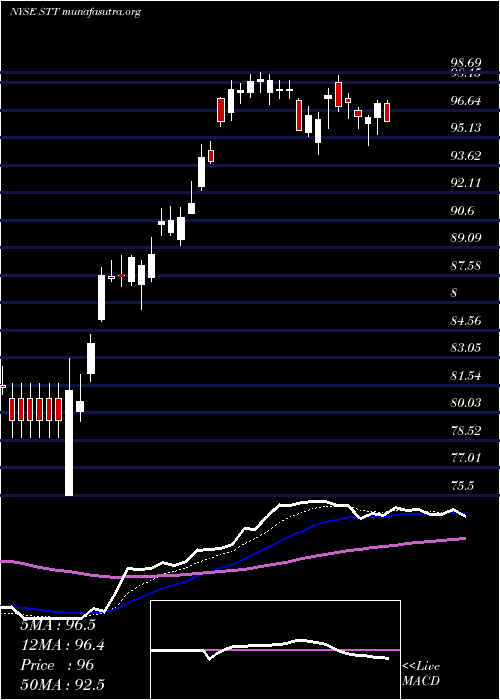500x700 pixels.
Task: Click the '<<Live MACD' label
Action: [421, 674]
